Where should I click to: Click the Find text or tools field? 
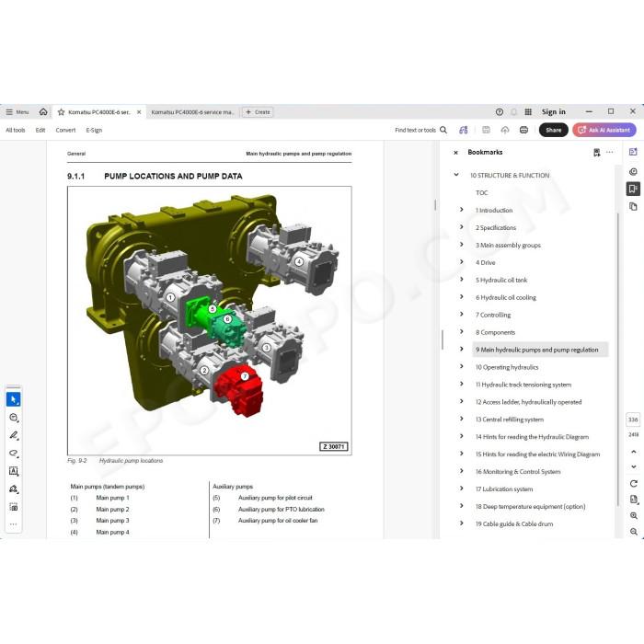[x=415, y=130]
